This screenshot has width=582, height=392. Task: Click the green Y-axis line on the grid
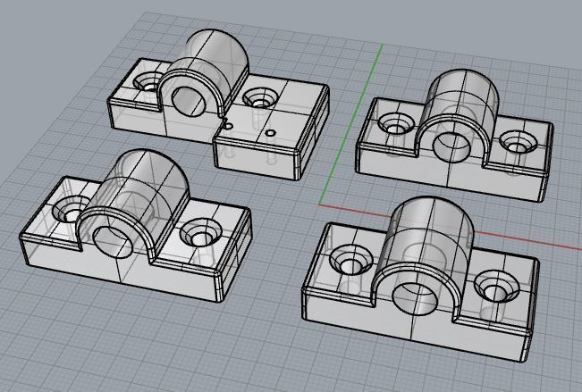pos(351,124)
